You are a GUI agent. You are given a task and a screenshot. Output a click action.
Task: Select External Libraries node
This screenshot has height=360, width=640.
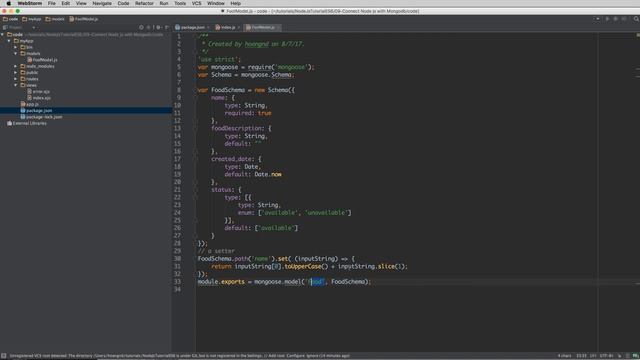tap(27, 123)
